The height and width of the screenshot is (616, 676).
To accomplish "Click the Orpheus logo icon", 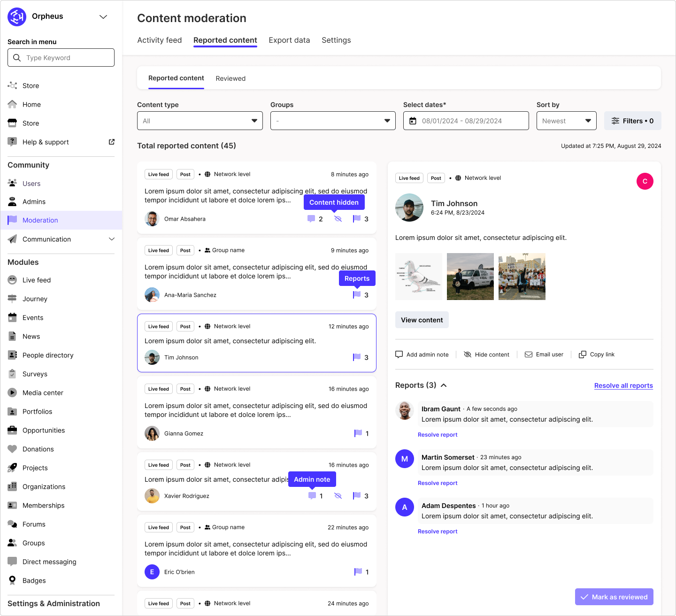I will pos(17,17).
